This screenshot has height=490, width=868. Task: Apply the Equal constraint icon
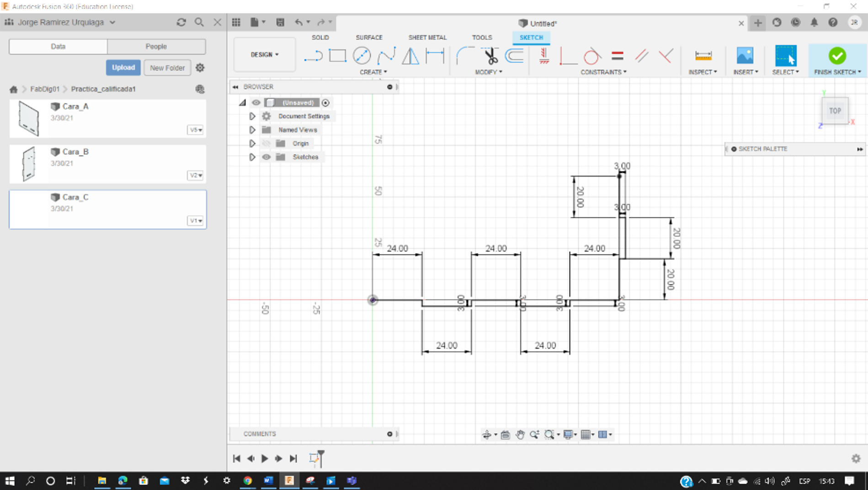(x=617, y=56)
